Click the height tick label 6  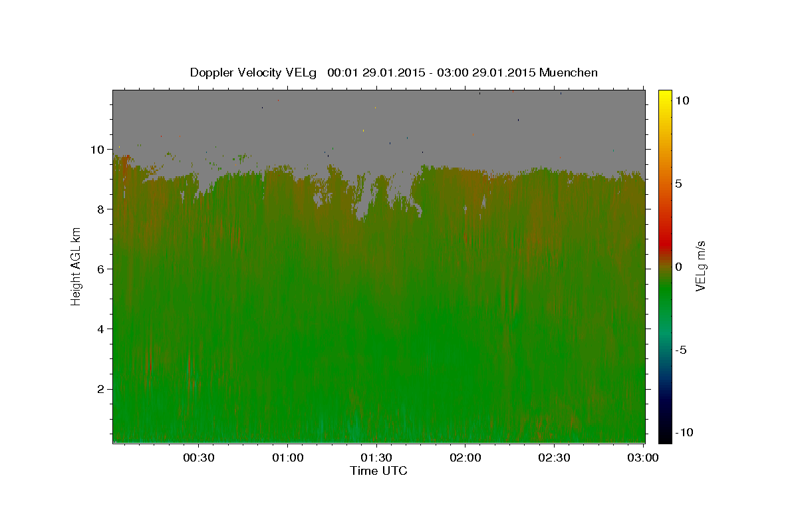pos(100,269)
